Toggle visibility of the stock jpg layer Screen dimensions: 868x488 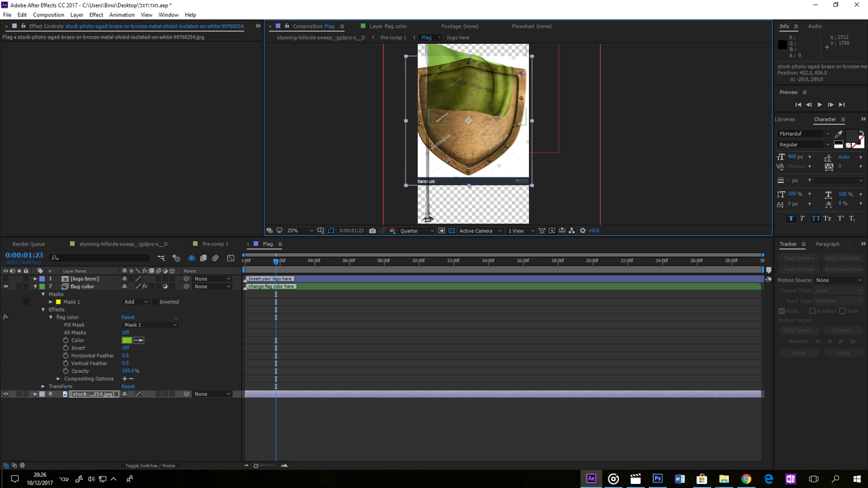coord(5,394)
